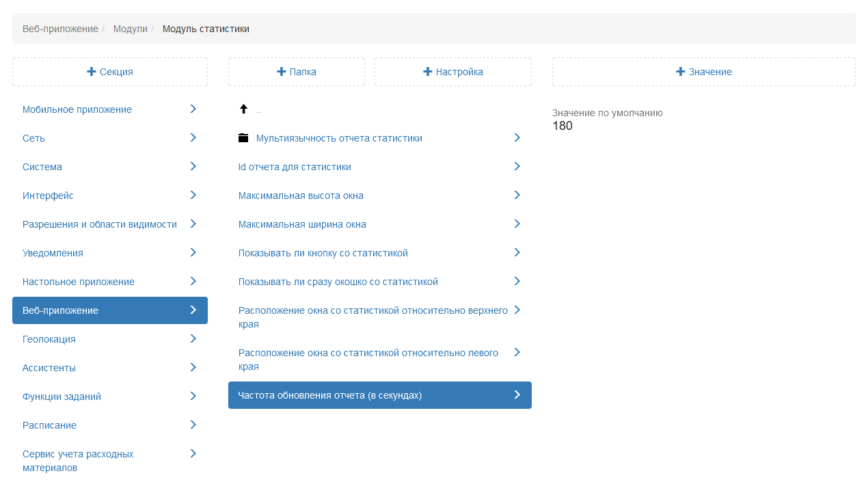Go to Модули breadcrumb link
Image resolution: width=868 pixels, height=495 pixels.
pyautogui.click(x=131, y=29)
